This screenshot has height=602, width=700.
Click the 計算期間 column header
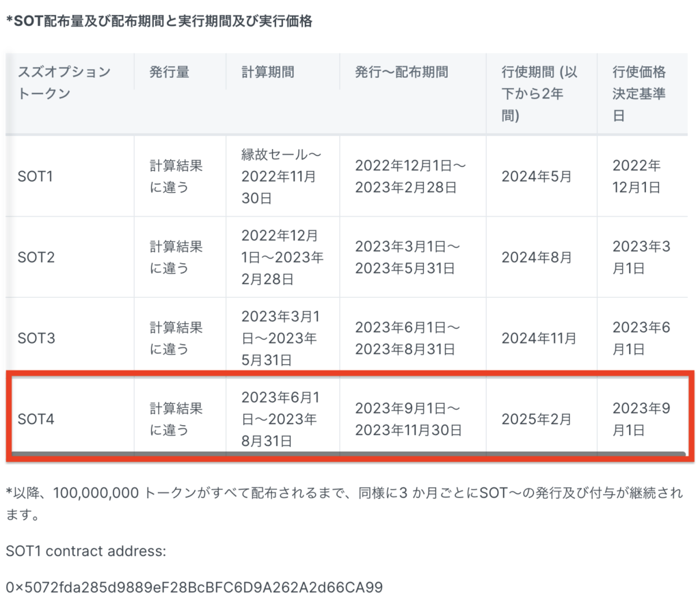[x=264, y=71]
